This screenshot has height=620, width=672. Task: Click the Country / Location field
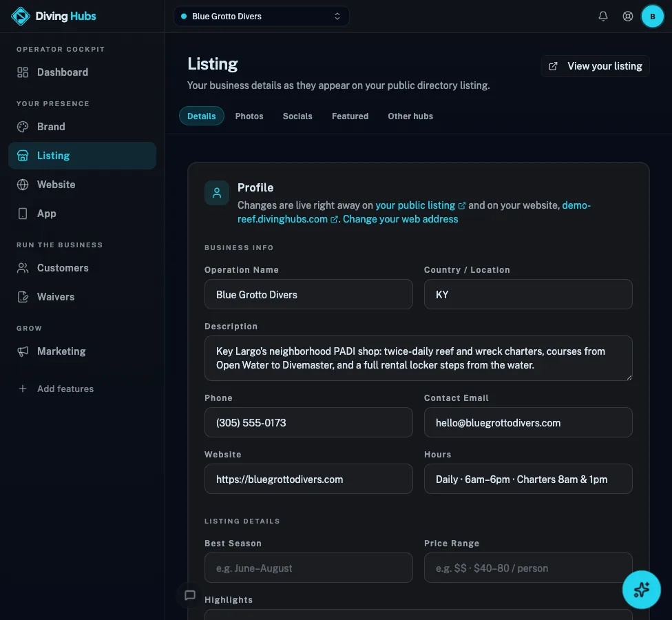(528, 295)
